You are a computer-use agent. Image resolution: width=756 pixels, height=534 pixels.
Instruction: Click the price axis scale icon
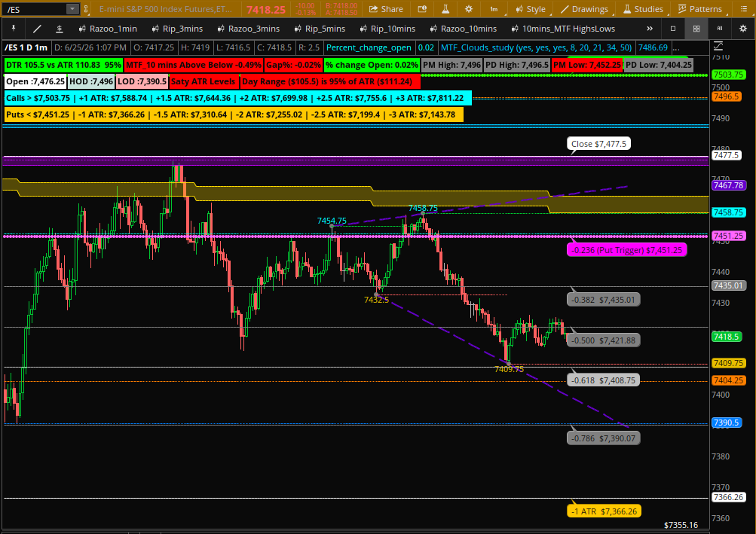[x=718, y=47]
